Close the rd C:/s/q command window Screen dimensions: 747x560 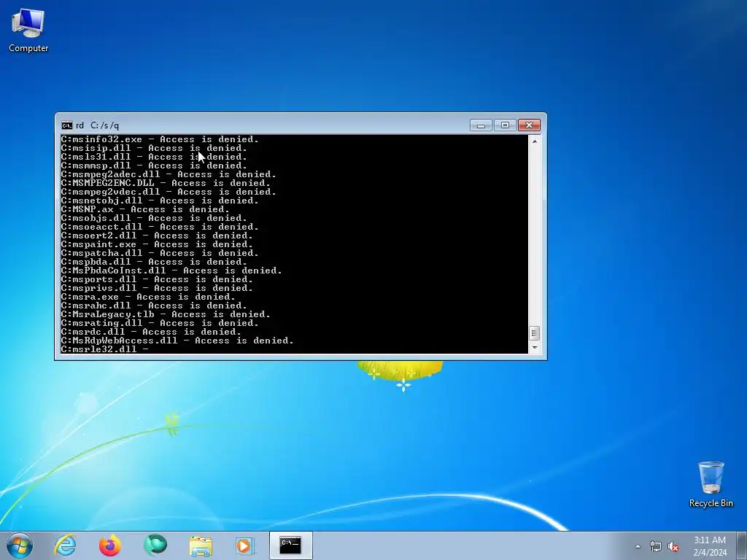pyautogui.click(x=530, y=125)
